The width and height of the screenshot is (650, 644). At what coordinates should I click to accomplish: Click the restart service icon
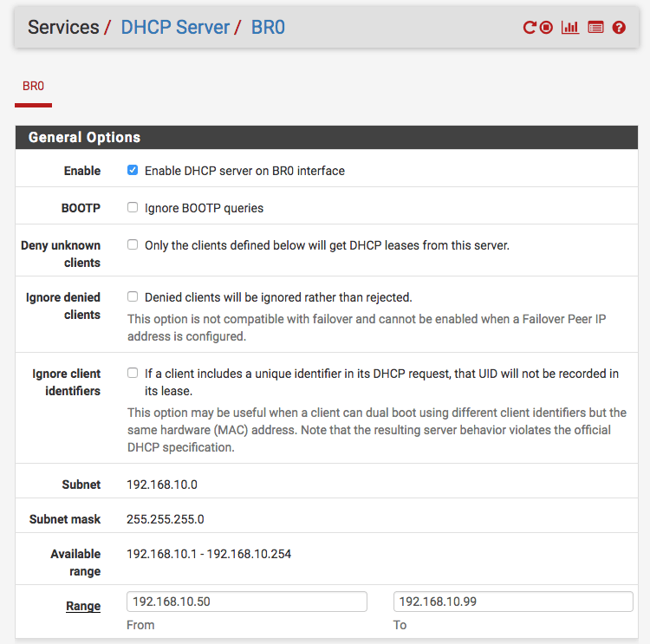tap(529, 28)
